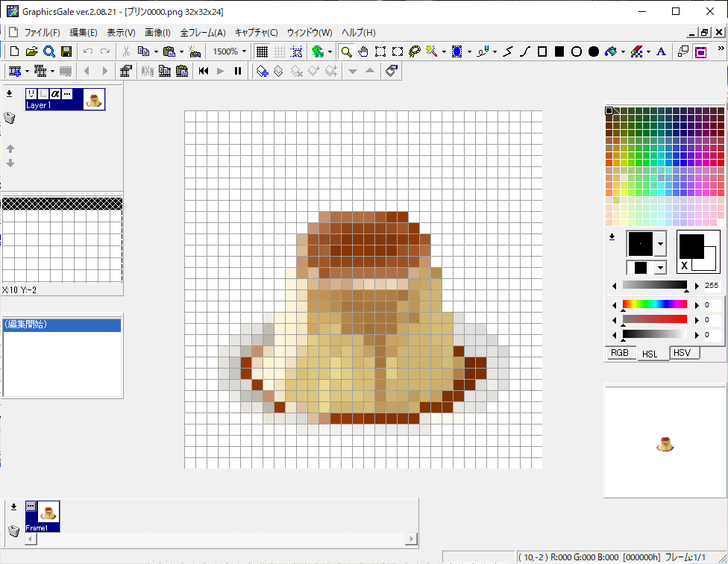Image resolution: width=728 pixels, height=564 pixels.
Task: Select the Lasso selection tool
Action: 415,51
